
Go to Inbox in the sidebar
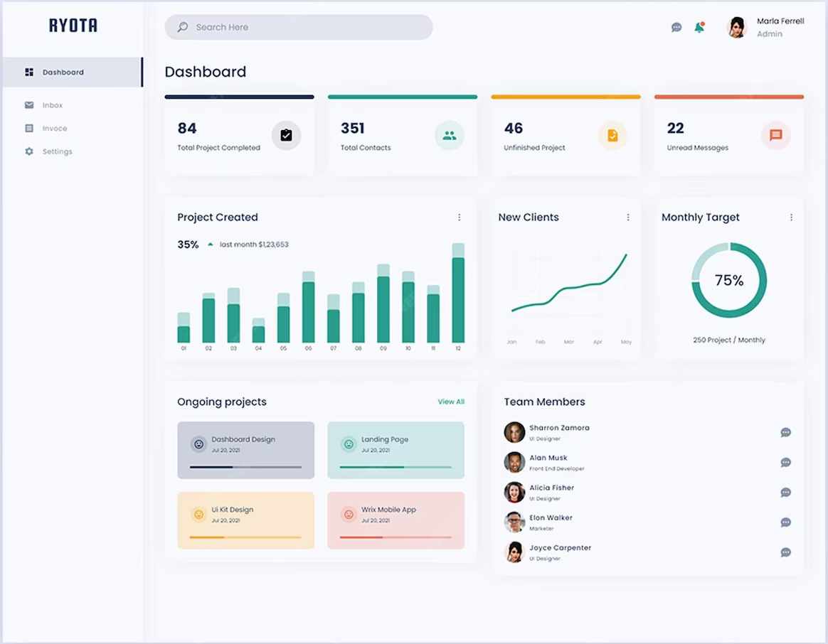tap(52, 105)
